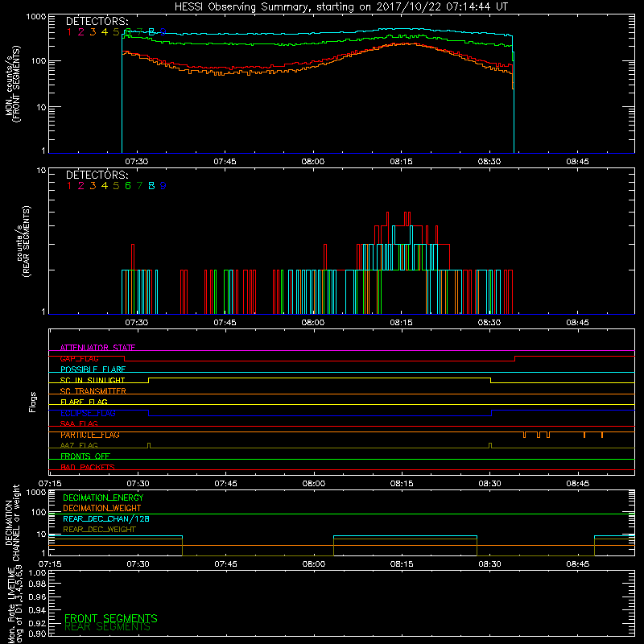Image resolution: width=644 pixels, height=644 pixels.
Task: Click the DECIMATION_WEIGHT legend entry
Action: (x=102, y=509)
